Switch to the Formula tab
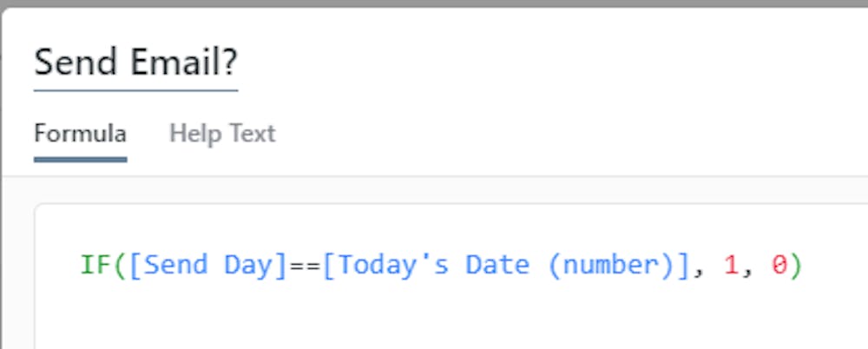868x349 pixels. coord(80,134)
